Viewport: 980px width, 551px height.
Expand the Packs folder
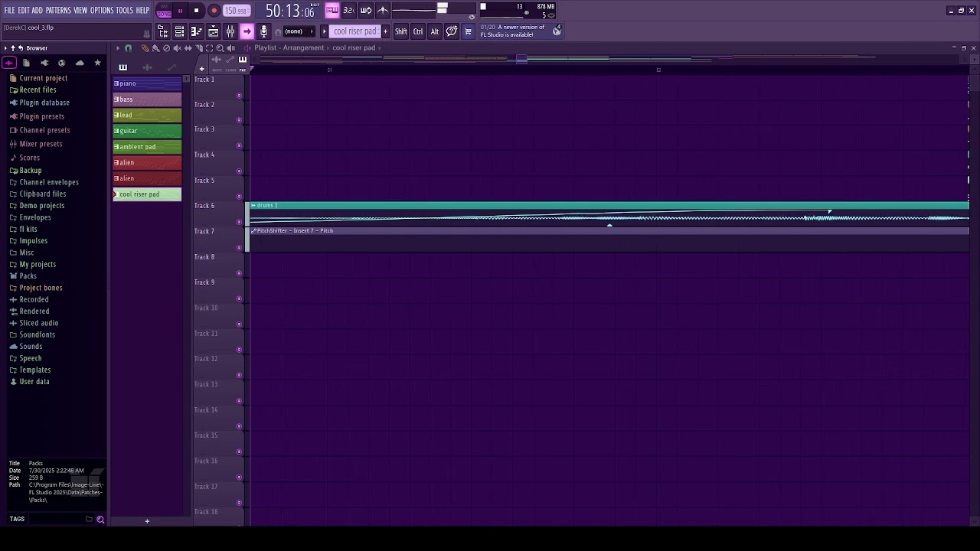click(x=23, y=276)
